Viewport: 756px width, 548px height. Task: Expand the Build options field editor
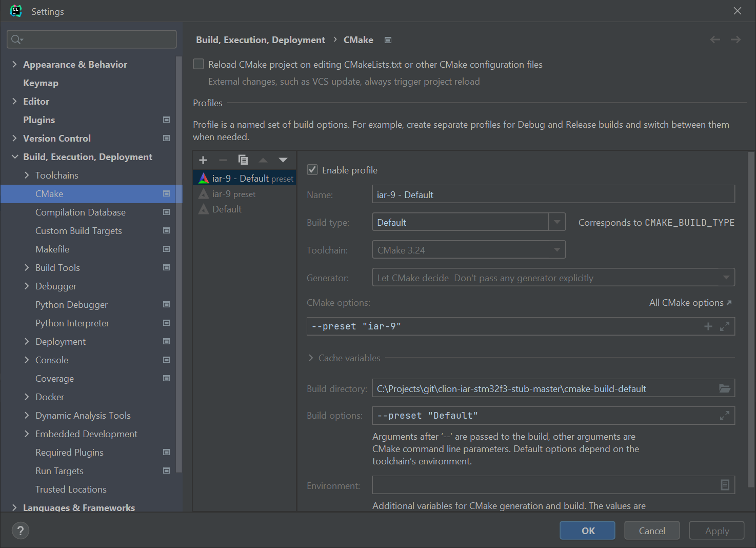point(725,416)
